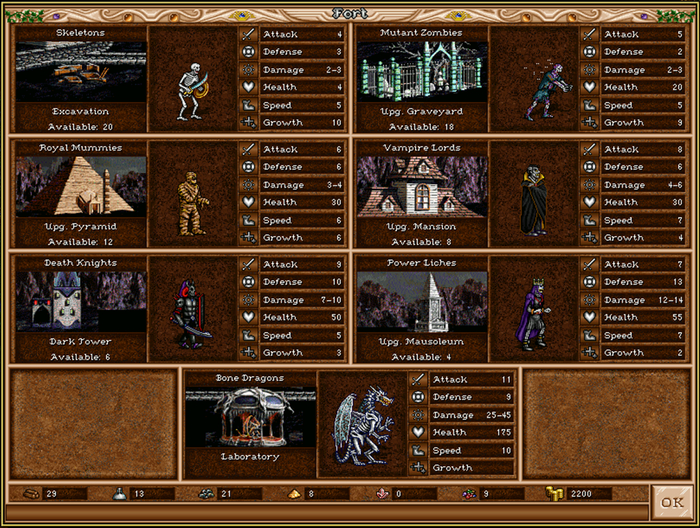Click "Available: 12" under Upg. Pyramid
The image size is (700, 528).
(80, 242)
